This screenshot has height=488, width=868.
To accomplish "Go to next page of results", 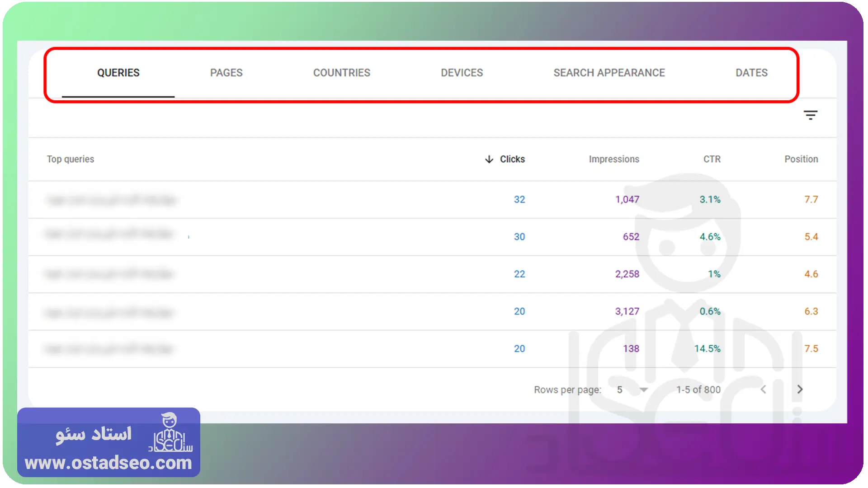I will (800, 389).
